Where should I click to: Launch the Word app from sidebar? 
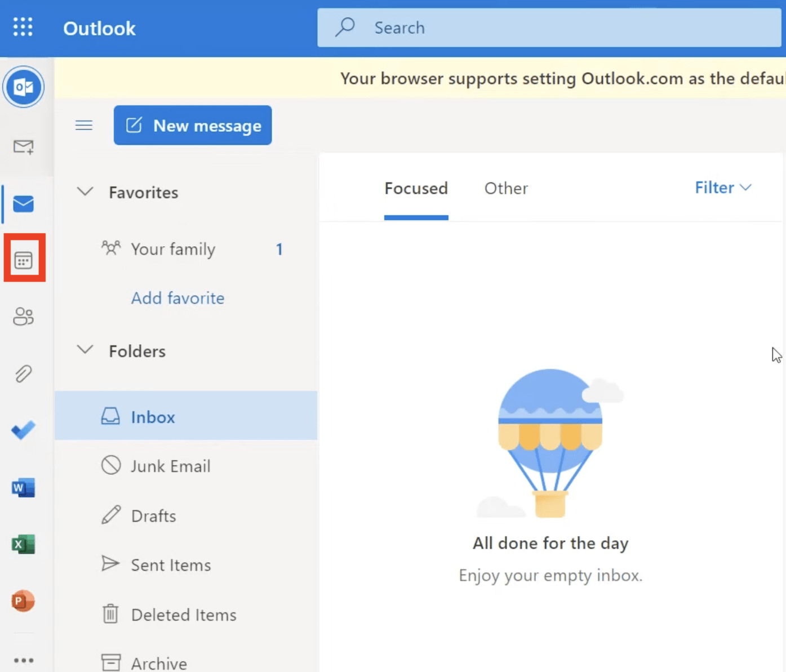point(23,487)
